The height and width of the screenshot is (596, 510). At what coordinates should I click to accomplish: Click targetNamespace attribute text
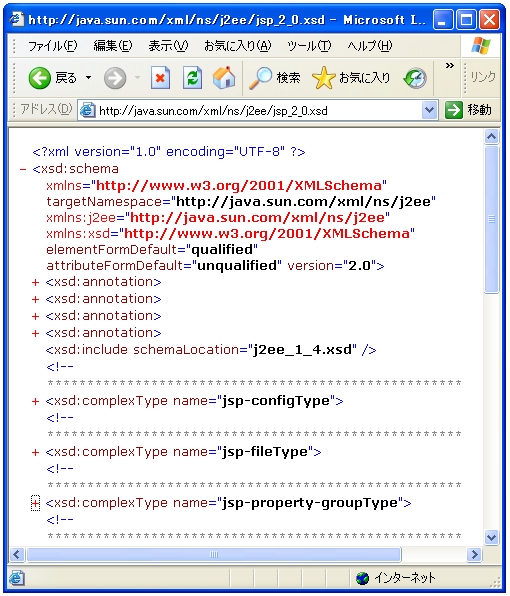pos(241,201)
